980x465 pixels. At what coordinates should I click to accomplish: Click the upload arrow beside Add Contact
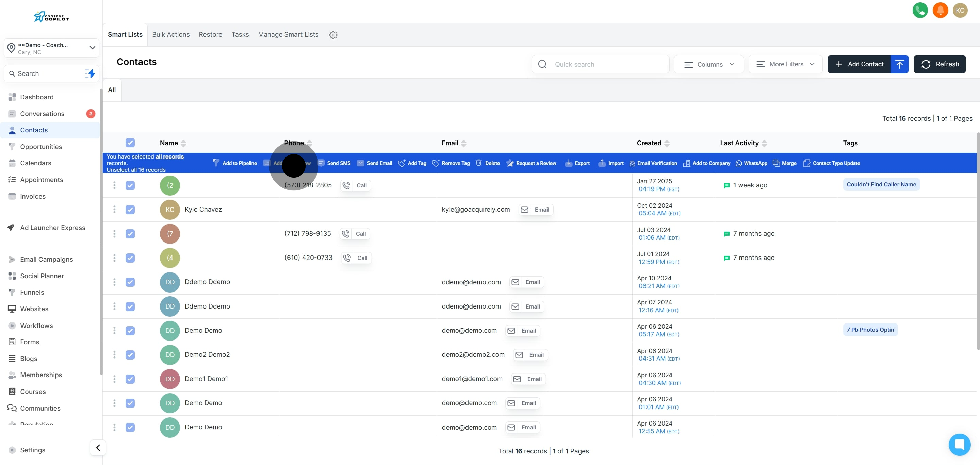(x=899, y=64)
